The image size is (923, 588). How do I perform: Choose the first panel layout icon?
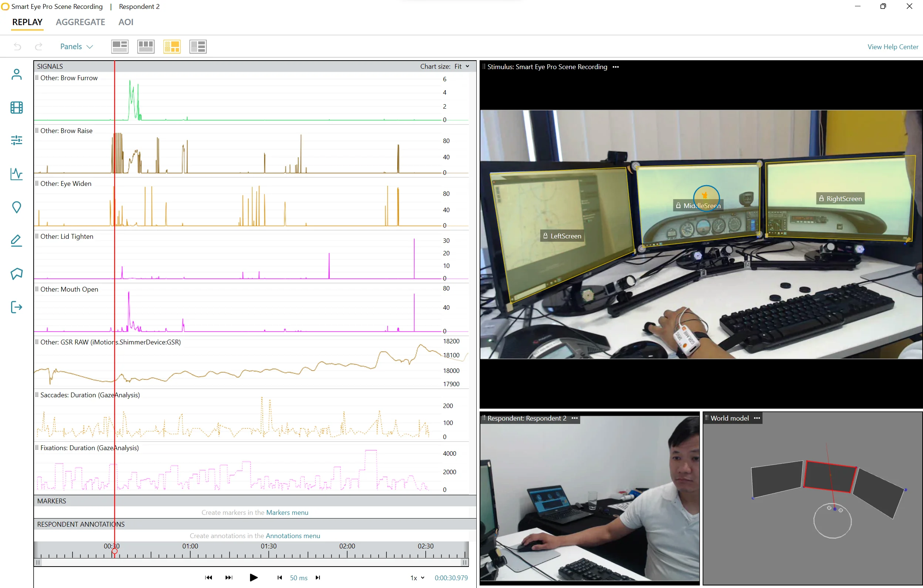pos(119,47)
